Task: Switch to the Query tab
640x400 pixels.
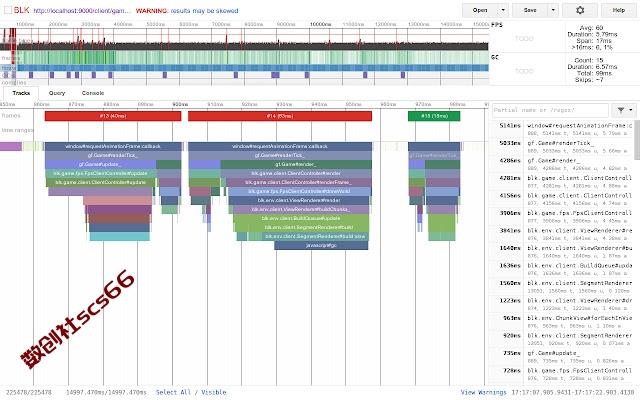Action: (x=57, y=93)
